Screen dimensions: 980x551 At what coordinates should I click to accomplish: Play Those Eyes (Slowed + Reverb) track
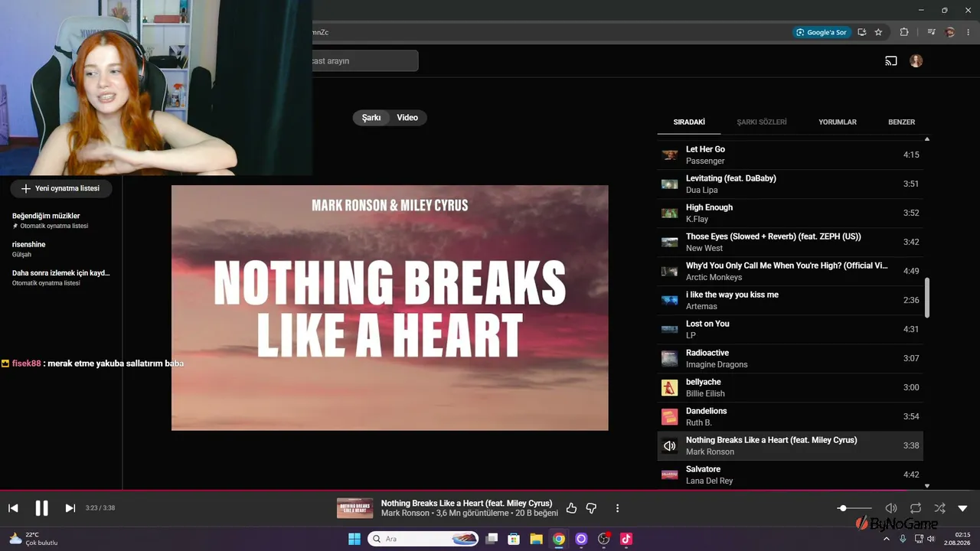coord(790,243)
